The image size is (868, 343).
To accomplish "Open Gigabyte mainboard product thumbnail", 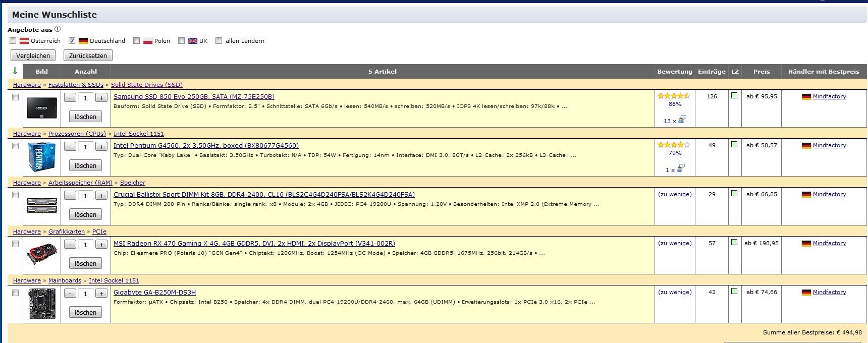I will click(42, 304).
